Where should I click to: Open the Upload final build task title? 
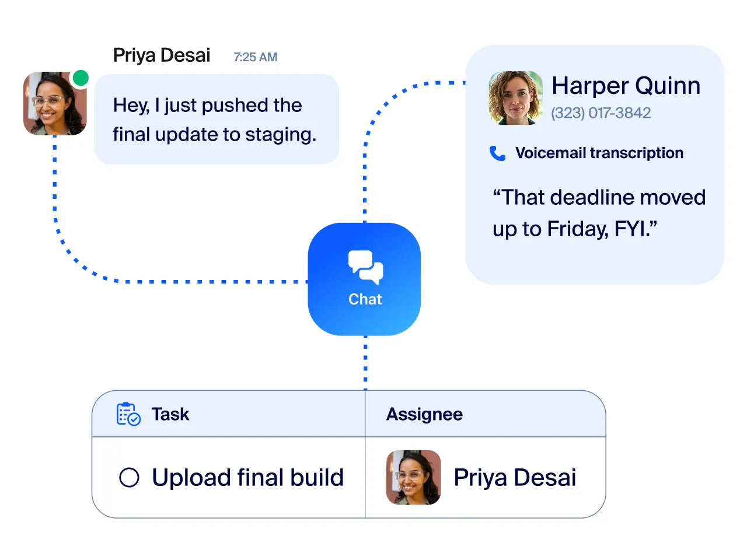248,478
